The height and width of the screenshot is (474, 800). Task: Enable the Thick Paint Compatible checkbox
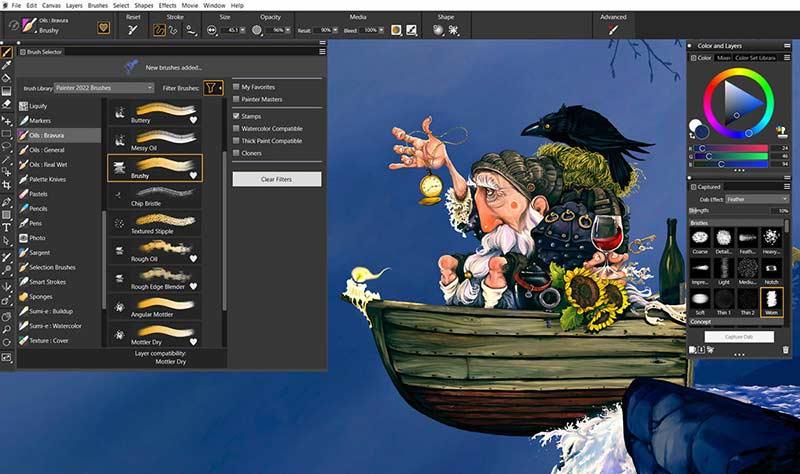236,140
